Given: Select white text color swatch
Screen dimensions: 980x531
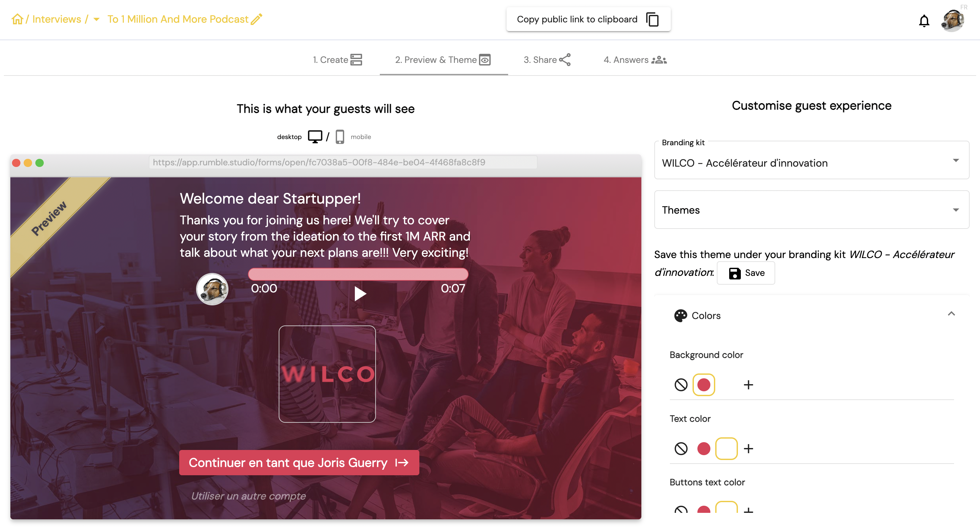Looking at the screenshot, I should coord(726,449).
